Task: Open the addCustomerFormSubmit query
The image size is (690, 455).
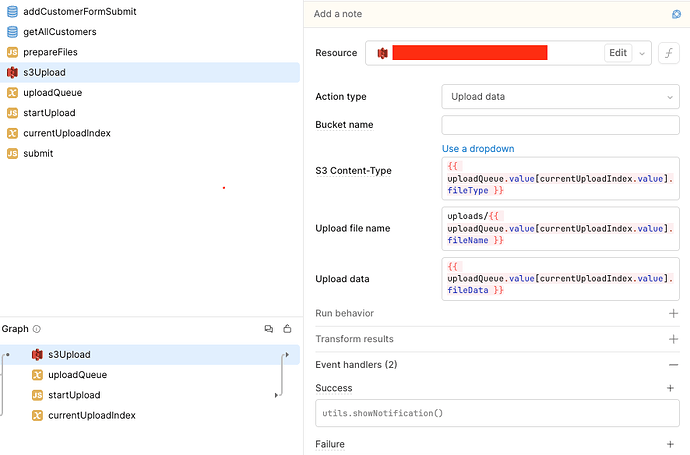Action: 79,11
